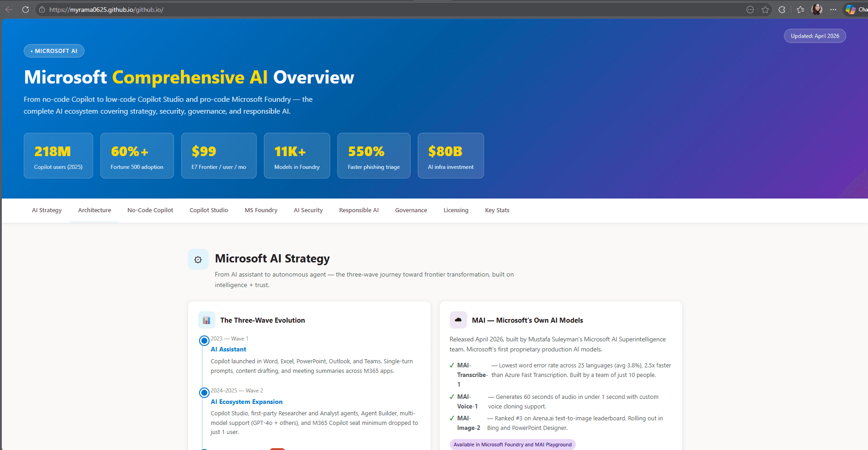Screen dimensions: 868x450
Task: Go to No-Code Copilot tab
Action: (x=150, y=210)
